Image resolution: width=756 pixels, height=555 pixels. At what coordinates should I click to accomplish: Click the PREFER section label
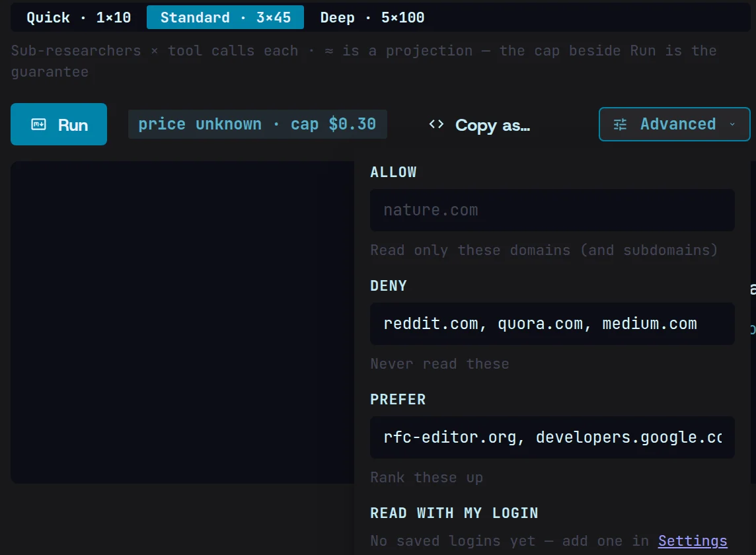398,400
